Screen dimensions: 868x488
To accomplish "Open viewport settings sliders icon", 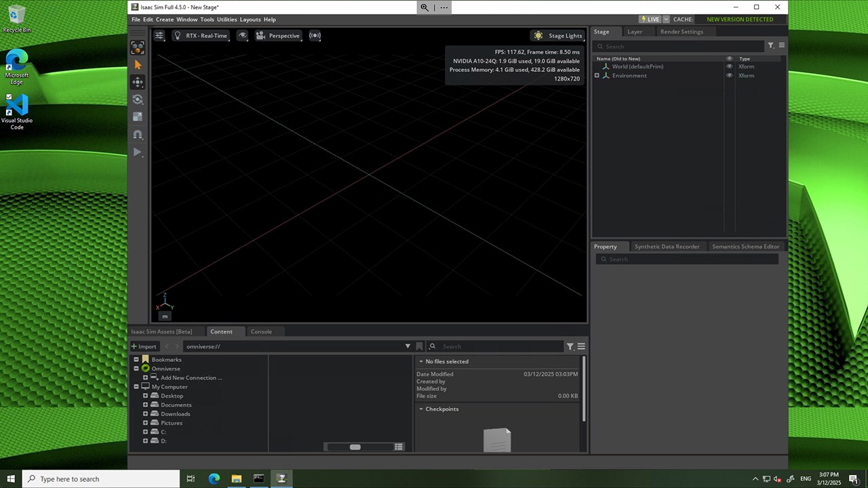I will point(159,36).
